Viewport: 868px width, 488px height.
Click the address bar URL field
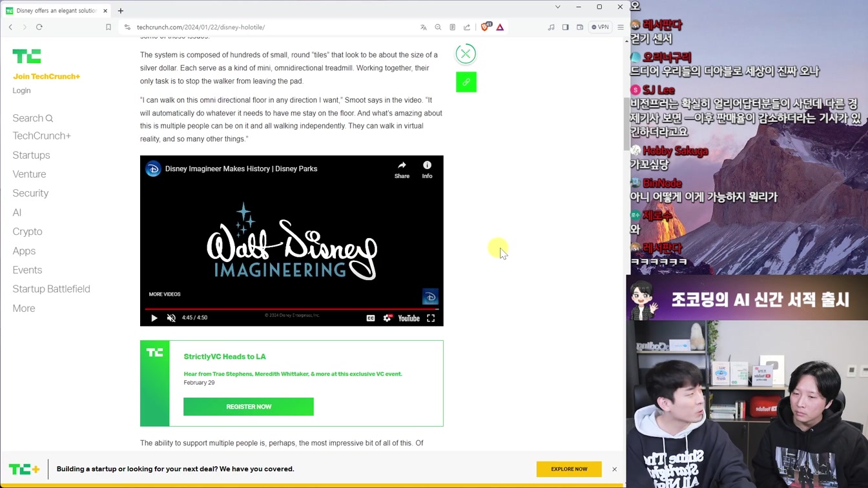pos(271,27)
